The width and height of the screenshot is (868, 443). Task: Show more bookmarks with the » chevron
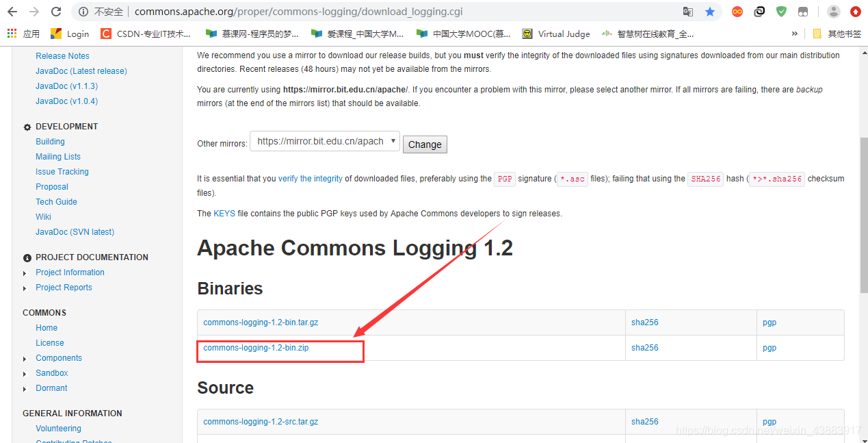[794, 34]
